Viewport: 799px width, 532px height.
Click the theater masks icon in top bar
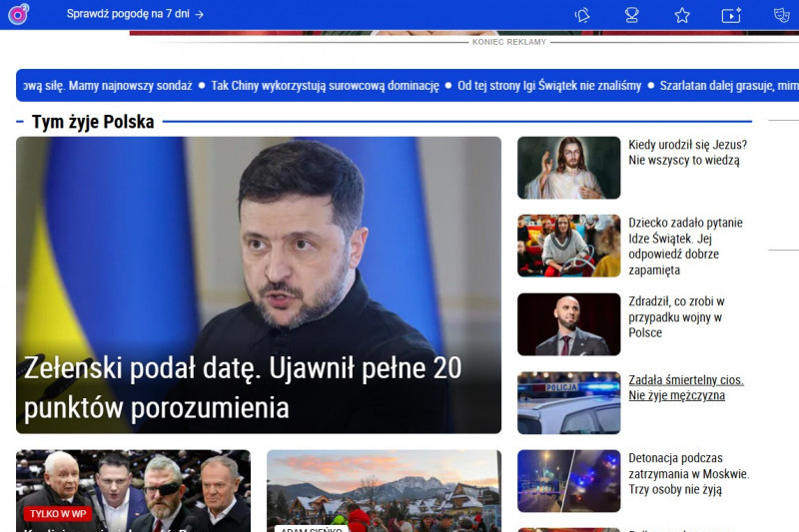[781, 15]
